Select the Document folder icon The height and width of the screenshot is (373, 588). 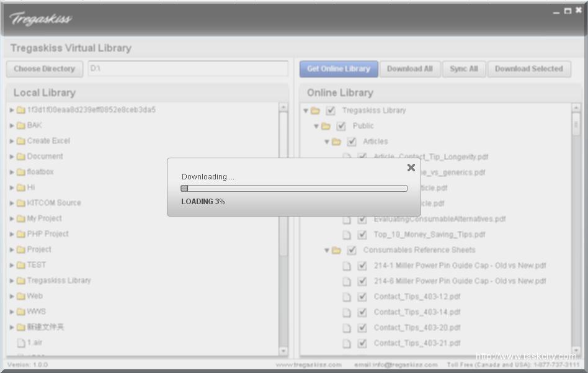click(21, 156)
